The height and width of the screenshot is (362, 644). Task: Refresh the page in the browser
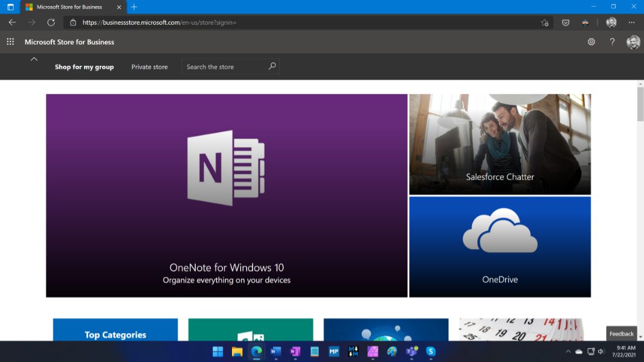pos(51,22)
